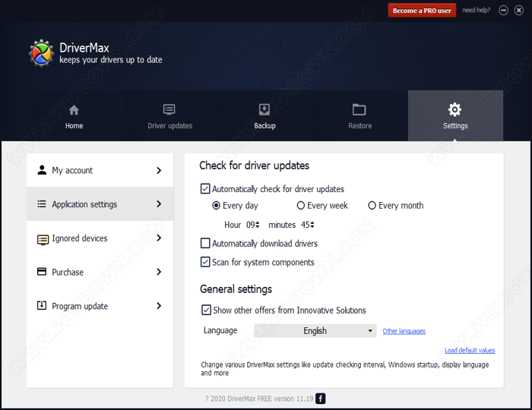Image resolution: width=532 pixels, height=410 pixels.
Task: Click the My account person icon
Action: (42, 170)
